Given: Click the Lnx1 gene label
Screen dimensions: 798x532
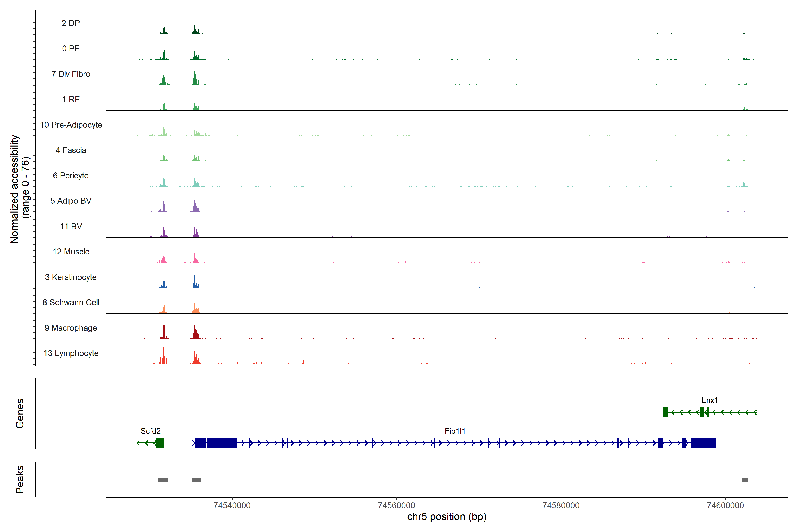Looking at the screenshot, I should click(710, 400).
